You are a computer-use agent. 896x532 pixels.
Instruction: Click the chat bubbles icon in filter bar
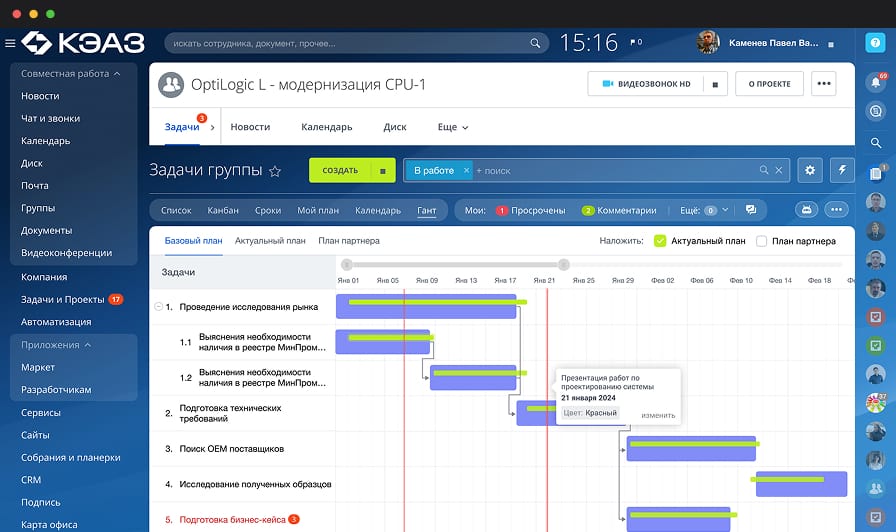(x=751, y=210)
